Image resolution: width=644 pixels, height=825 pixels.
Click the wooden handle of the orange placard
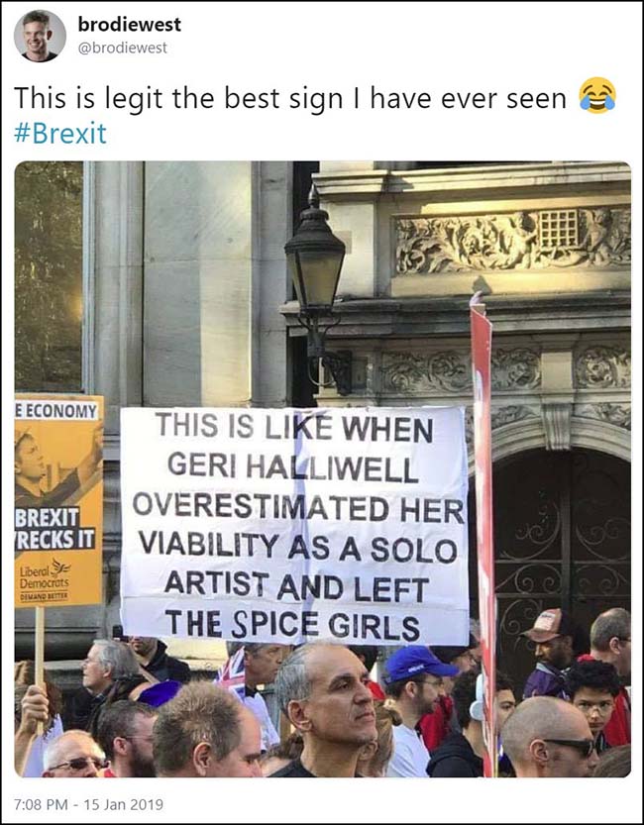(40, 669)
